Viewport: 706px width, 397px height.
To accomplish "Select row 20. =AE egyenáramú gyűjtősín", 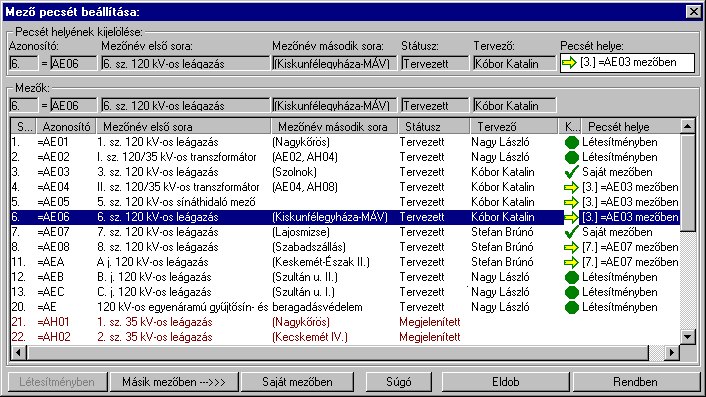I will [345, 307].
